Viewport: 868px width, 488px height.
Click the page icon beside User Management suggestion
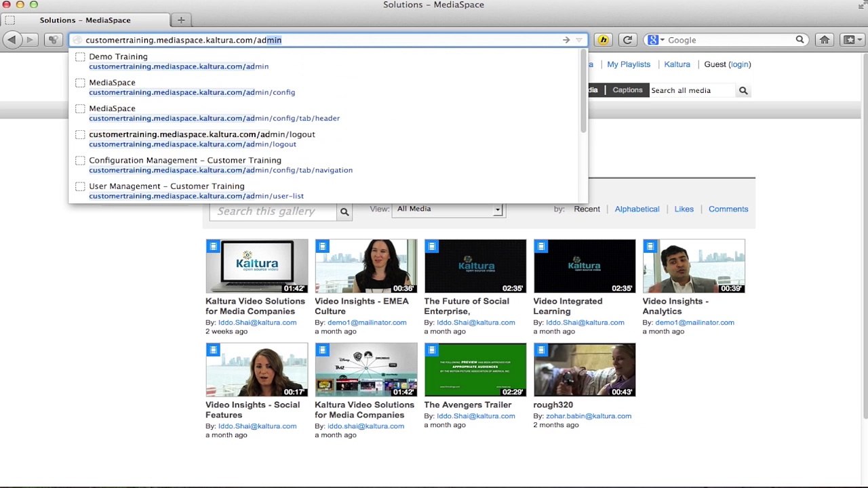[x=80, y=186]
